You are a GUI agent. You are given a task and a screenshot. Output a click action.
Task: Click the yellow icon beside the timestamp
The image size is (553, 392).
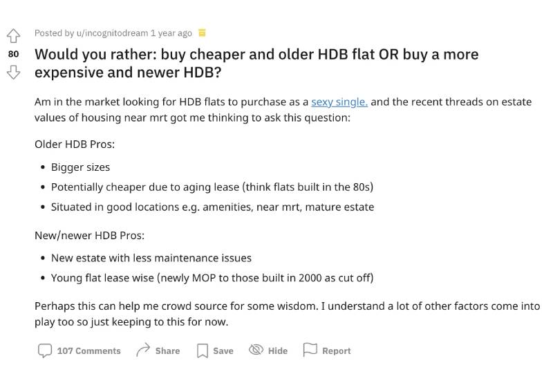click(202, 32)
